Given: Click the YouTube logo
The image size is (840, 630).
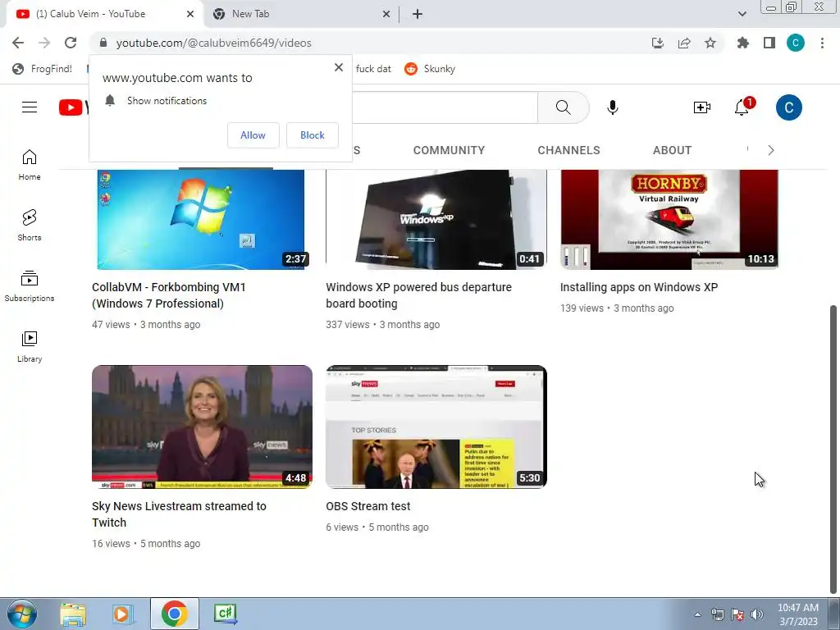Looking at the screenshot, I should point(73,107).
